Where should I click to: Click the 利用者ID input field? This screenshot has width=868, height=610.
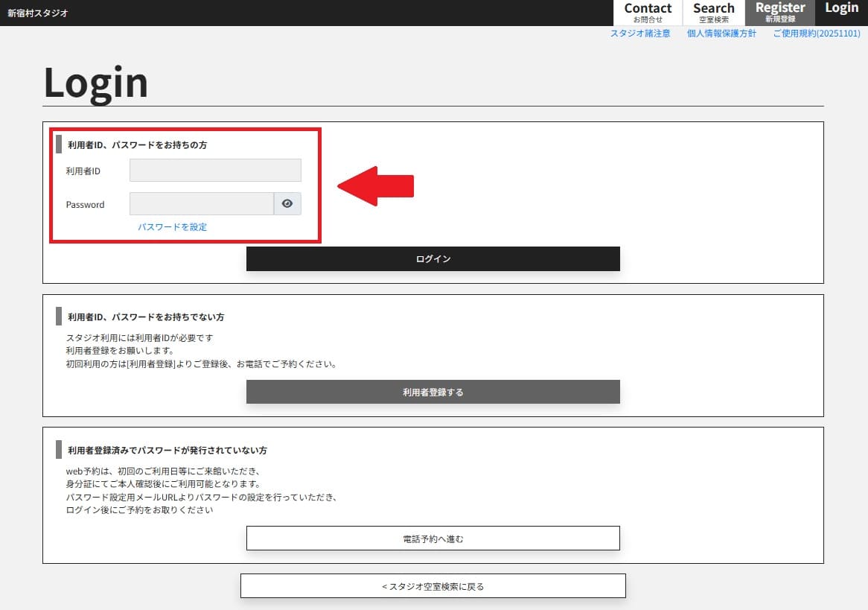pyautogui.click(x=215, y=171)
